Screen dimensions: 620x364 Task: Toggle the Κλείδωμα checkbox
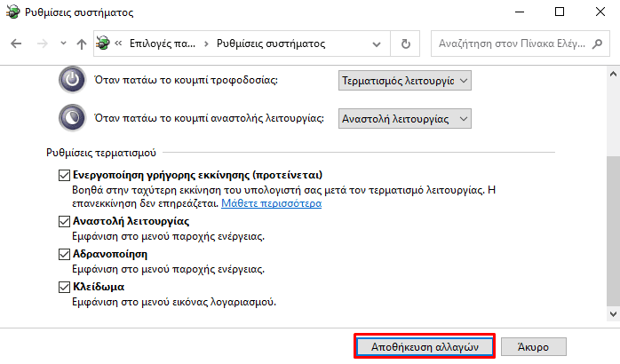pyautogui.click(x=64, y=287)
